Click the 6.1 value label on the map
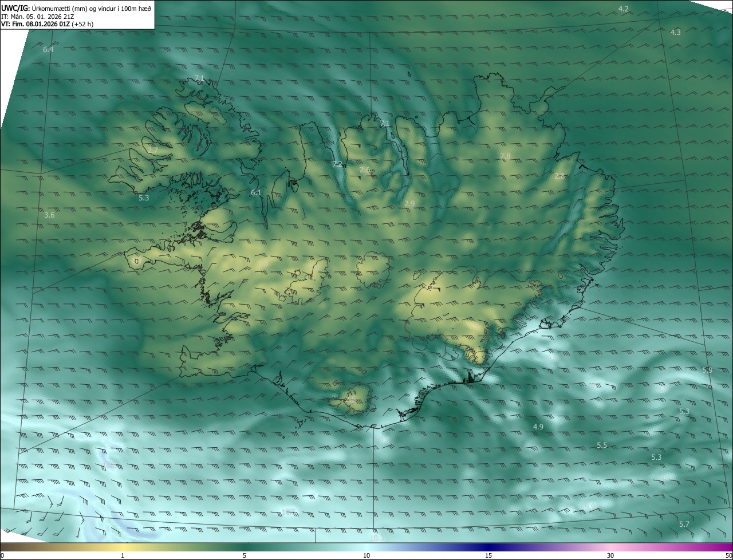The image size is (733, 560). pos(256,193)
